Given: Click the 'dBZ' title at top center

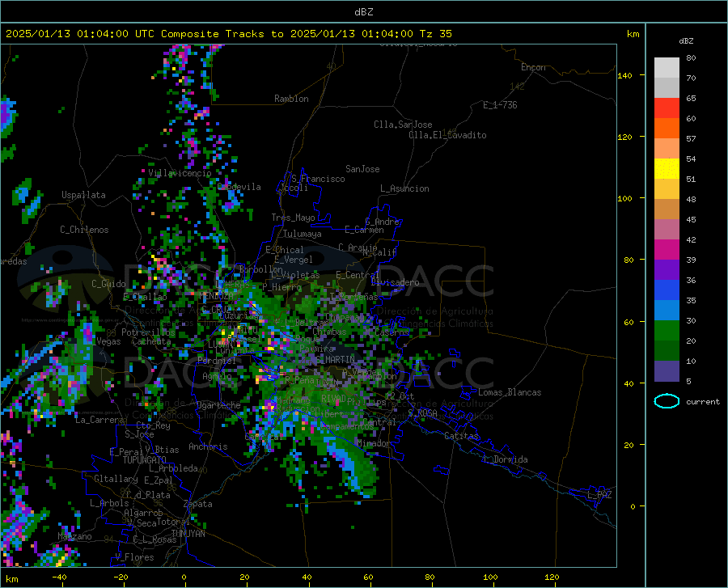Looking at the screenshot, I should pos(363,12).
